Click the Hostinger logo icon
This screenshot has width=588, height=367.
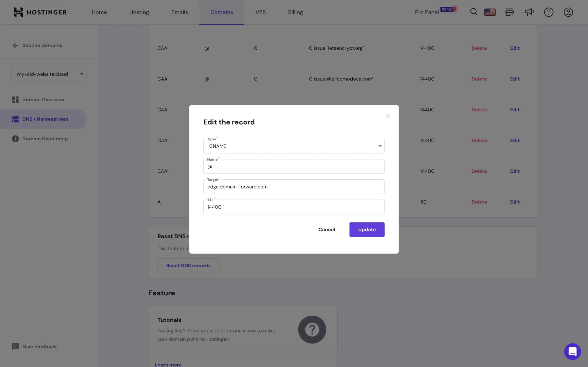tap(17, 12)
